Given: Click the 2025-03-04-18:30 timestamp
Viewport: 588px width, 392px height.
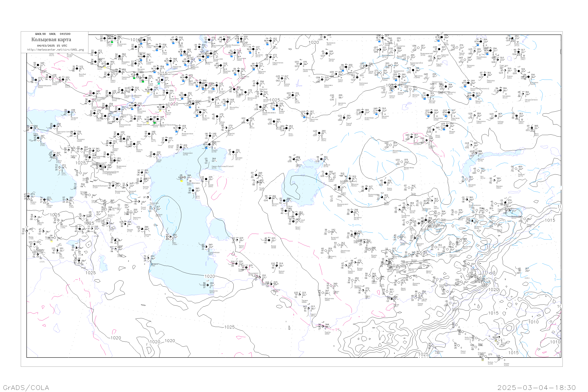Looking at the screenshot, I should click(536, 387).
